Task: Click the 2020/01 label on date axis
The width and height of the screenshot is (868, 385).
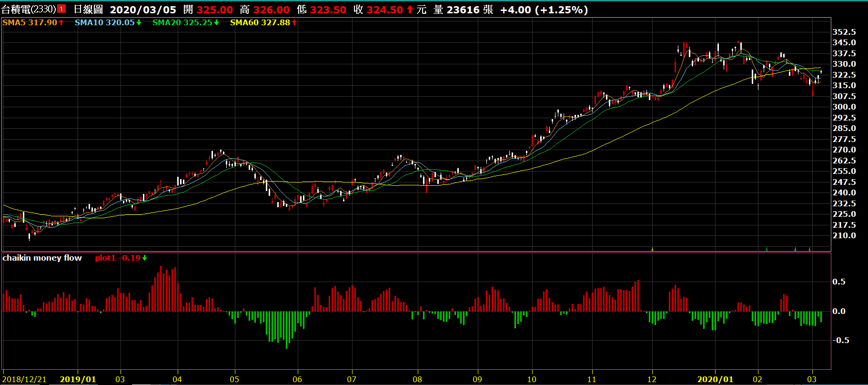Action: (x=715, y=379)
